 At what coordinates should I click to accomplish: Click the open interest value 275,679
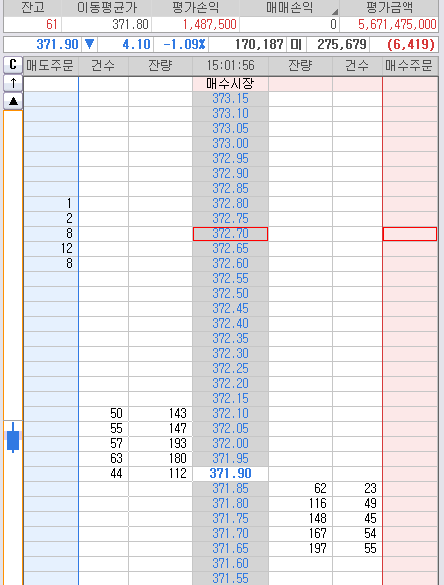tap(342, 44)
